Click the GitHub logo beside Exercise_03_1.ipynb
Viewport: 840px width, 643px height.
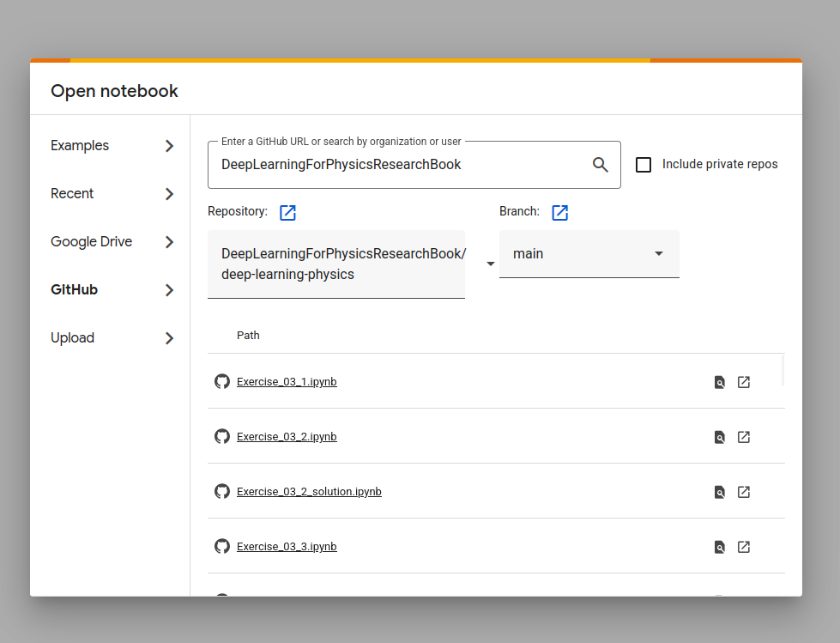coord(221,381)
